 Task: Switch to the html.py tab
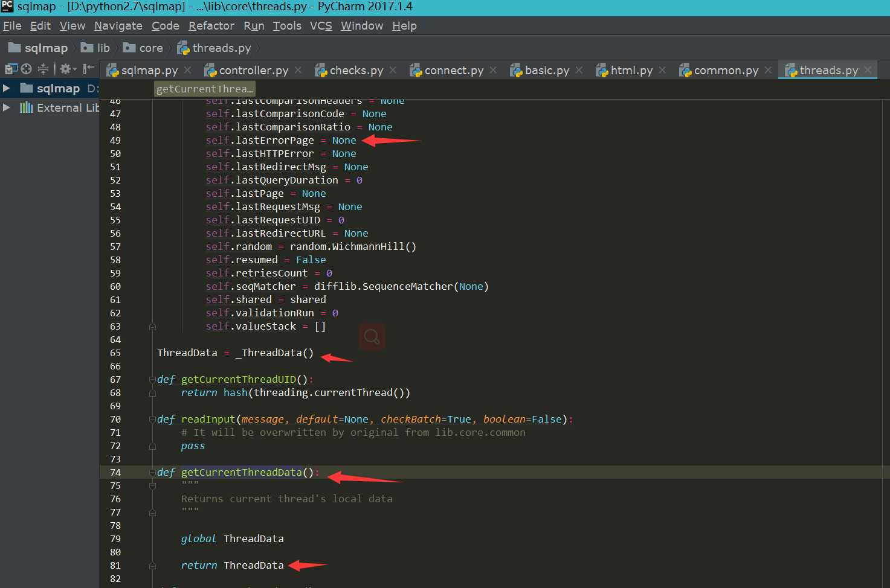pyautogui.click(x=631, y=70)
